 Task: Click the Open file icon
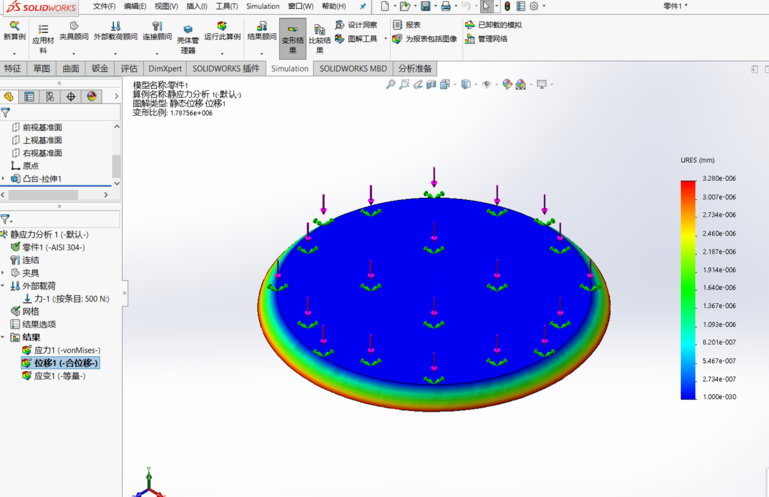click(405, 6)
